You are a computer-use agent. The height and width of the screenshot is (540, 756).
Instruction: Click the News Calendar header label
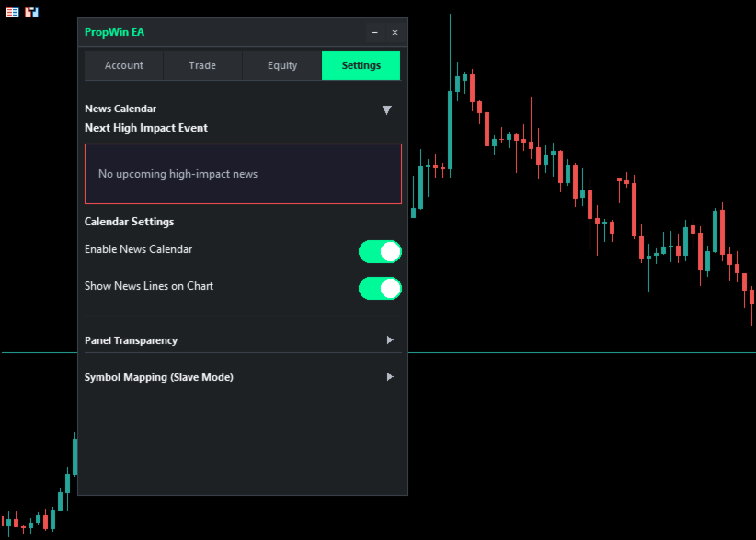coord(120,109)
